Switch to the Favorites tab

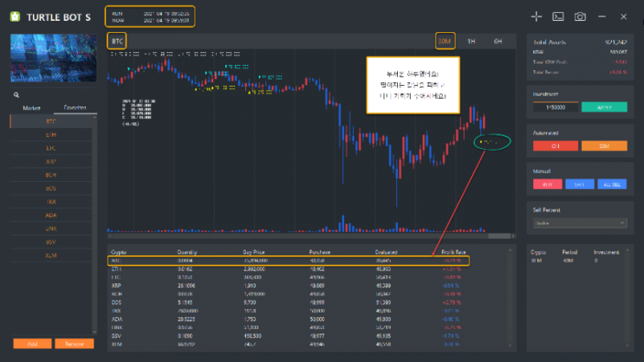point(75,107)
